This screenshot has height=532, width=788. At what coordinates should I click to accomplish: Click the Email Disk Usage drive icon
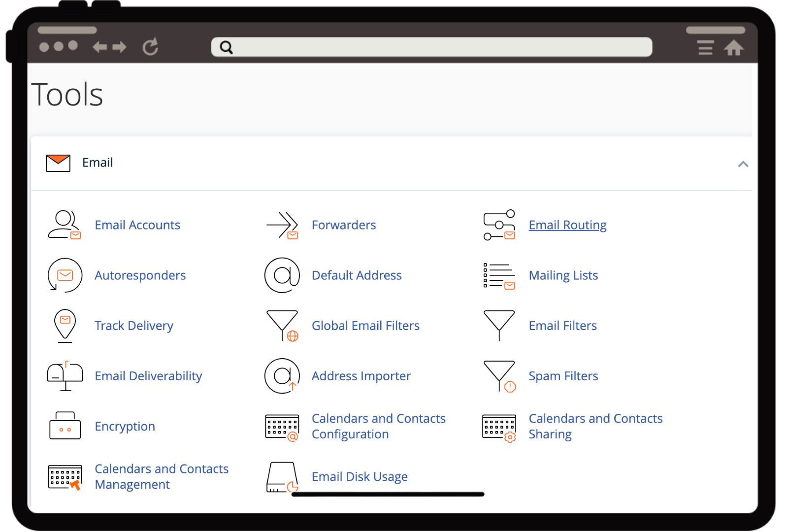click(x=282, y=477)
